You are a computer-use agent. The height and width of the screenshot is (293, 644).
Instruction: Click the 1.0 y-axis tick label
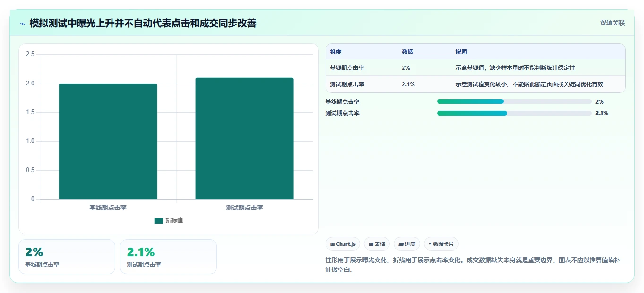coord(30,141)
